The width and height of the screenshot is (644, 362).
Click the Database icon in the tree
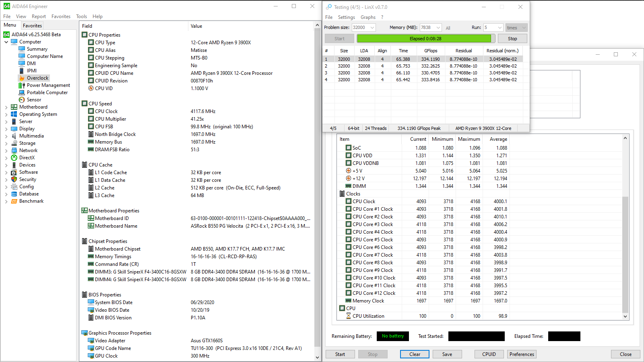click(x=14, y=194)
